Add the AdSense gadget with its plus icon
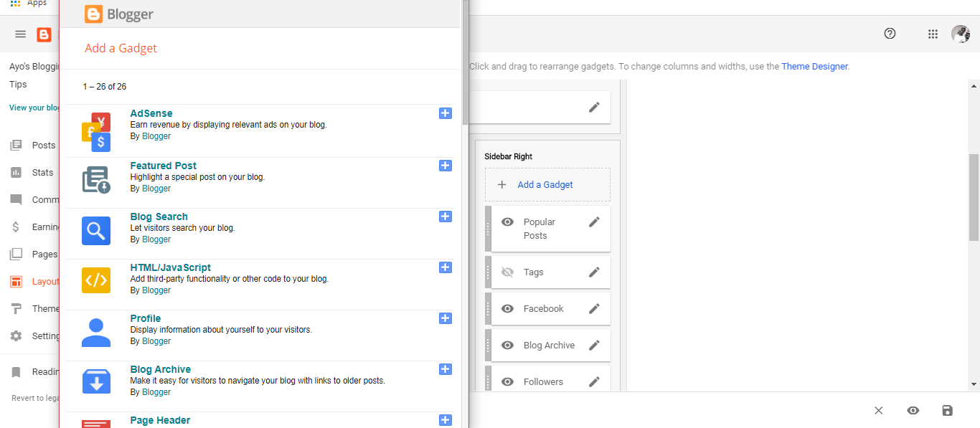 click(445, 113)
